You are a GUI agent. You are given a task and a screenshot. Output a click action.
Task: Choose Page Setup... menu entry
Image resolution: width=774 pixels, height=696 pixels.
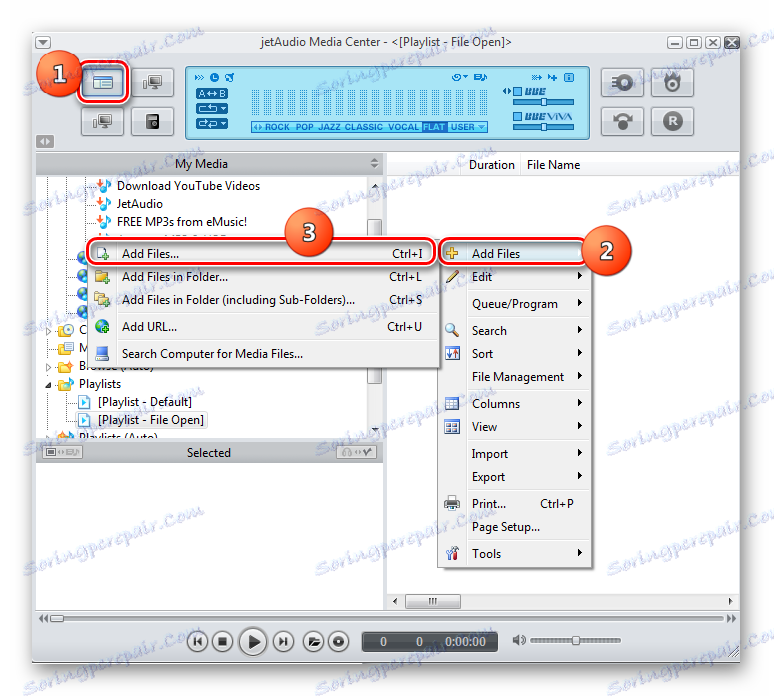coord(515,527)
